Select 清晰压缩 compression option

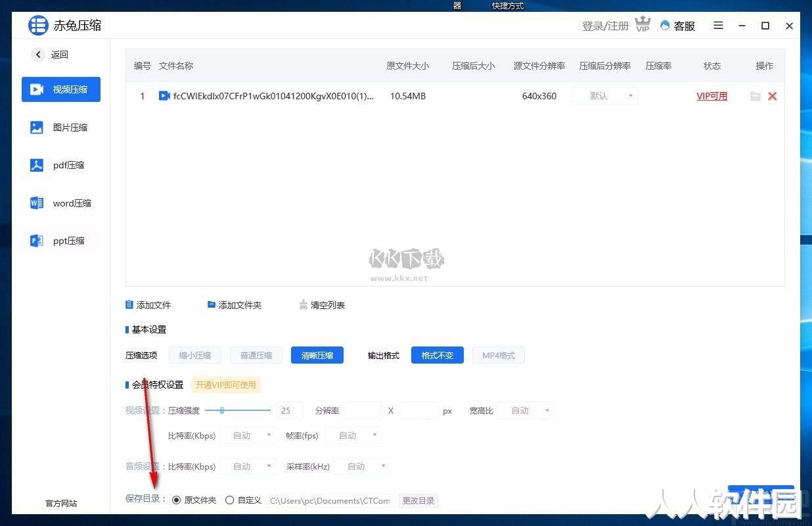click(317, 355)
